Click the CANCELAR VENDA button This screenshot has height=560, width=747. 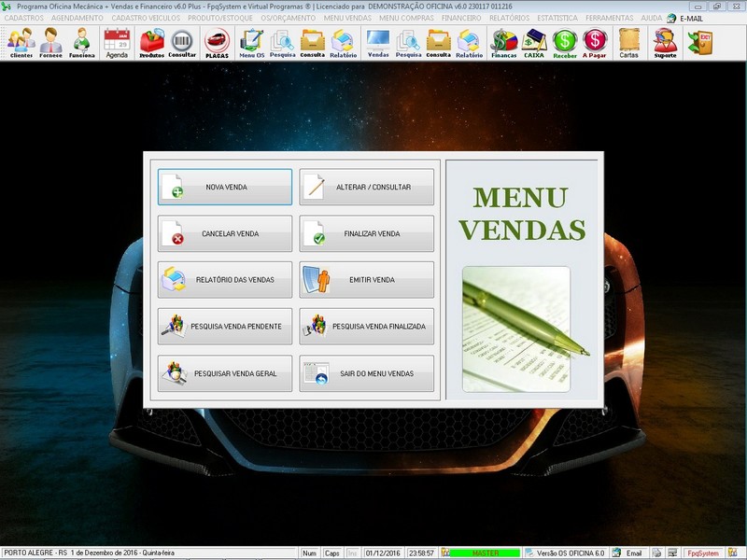[225, 233]
